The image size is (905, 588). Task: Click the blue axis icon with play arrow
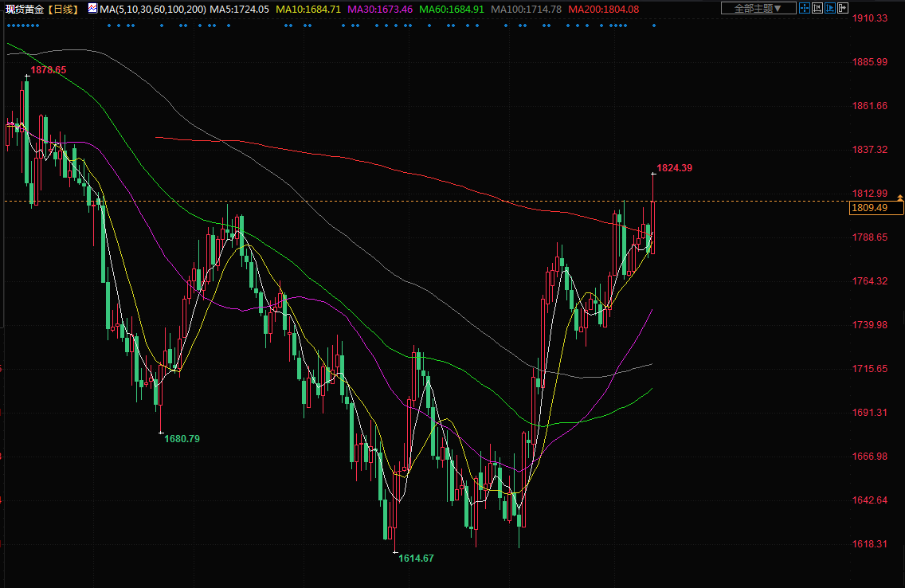coord(831,8)
